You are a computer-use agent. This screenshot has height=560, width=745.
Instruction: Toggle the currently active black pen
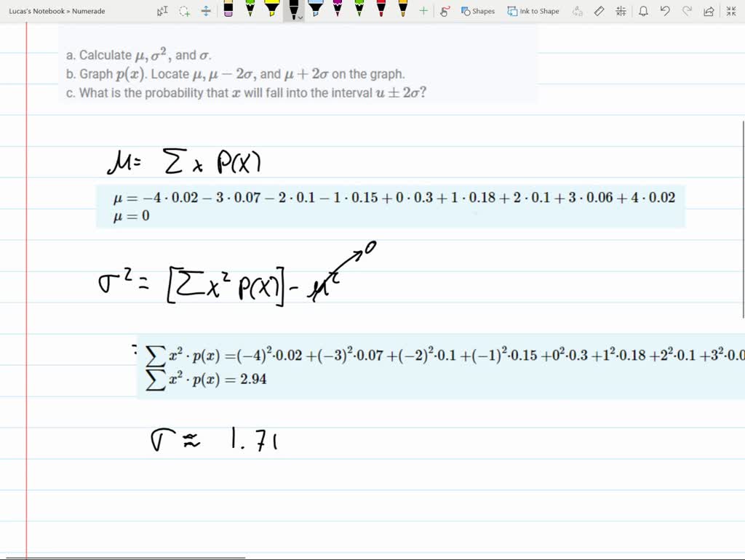tap(294, 9)
